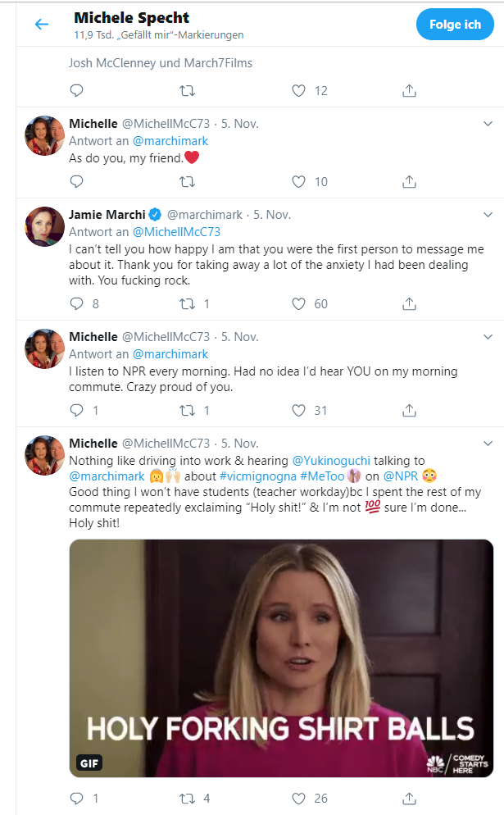Open the @Yukinoguchi mention link

pyautogui.click(x=332, y=461)
